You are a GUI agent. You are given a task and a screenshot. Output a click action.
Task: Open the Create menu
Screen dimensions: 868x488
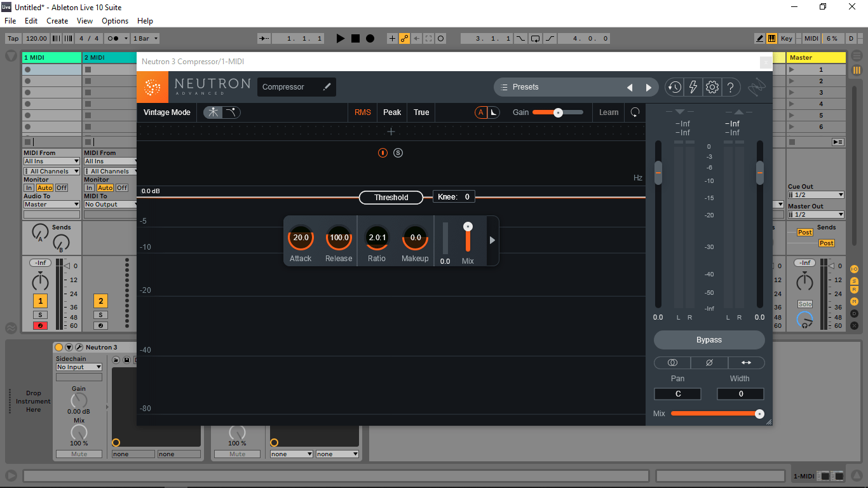click(57, 21)
